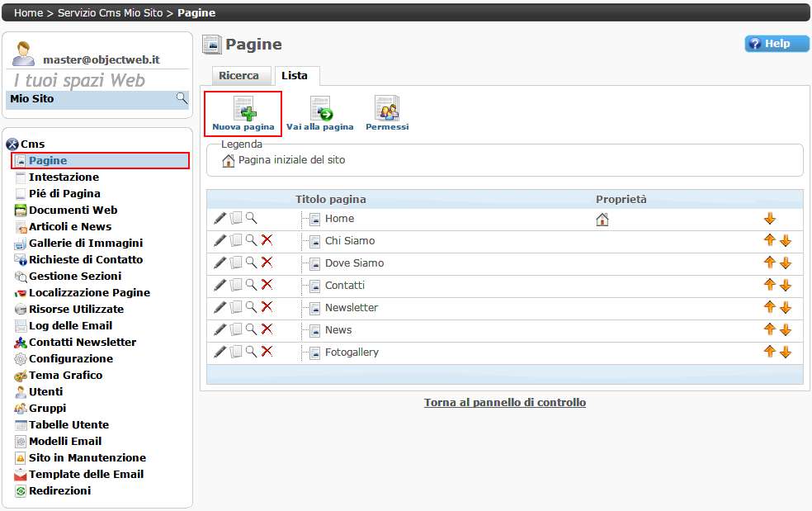Image resolution: width=812 pixels, height=511 pixels.
Task: Click the pencil edit icon for Chi Siamo
Action: tap(220, 240)
